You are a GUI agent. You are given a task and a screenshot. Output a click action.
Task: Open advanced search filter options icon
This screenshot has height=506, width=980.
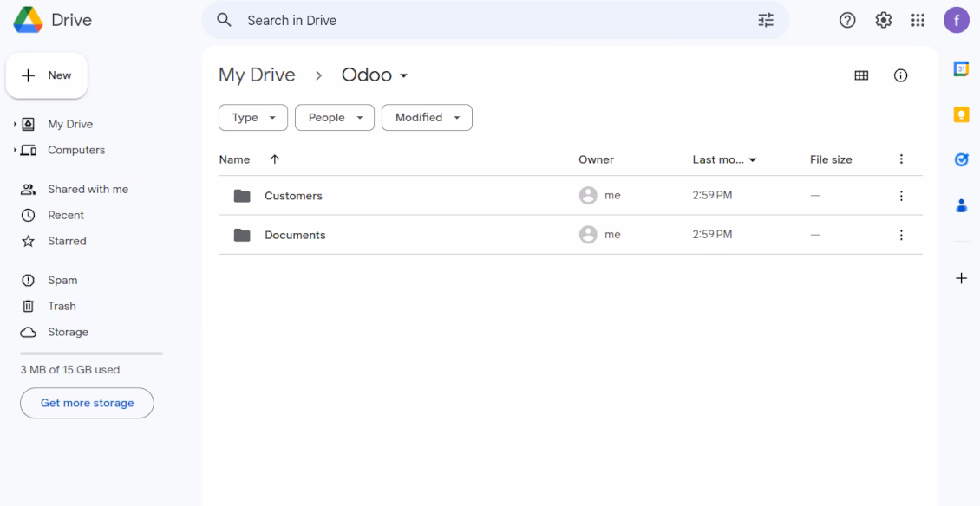(766, 20)
